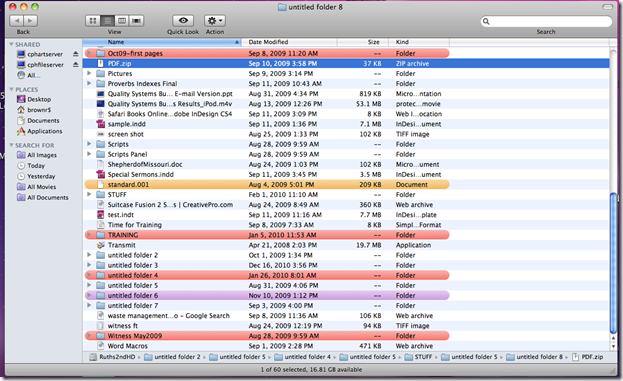Expand the Pictures folder disclosure triangle
The width and height of the screenshot is (623, 381).
89,73
